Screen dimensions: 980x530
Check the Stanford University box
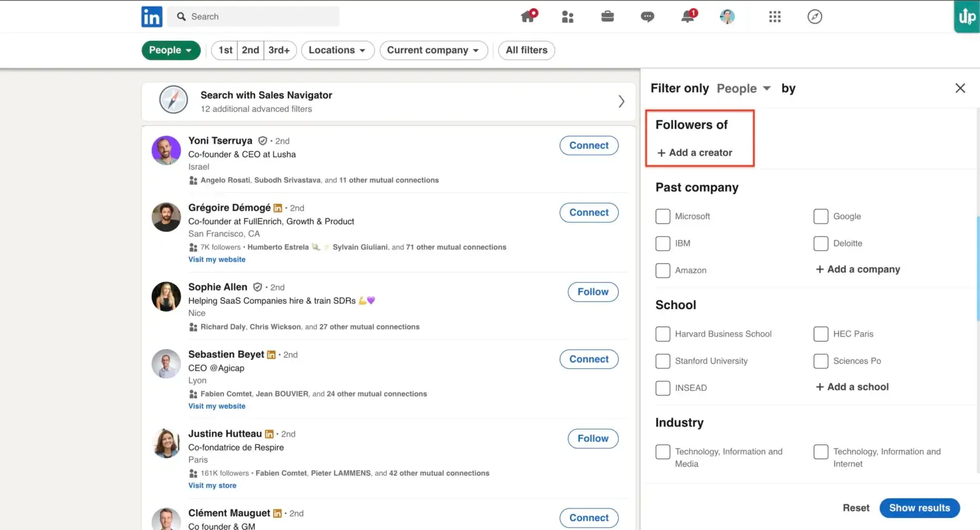pos(663,361)
